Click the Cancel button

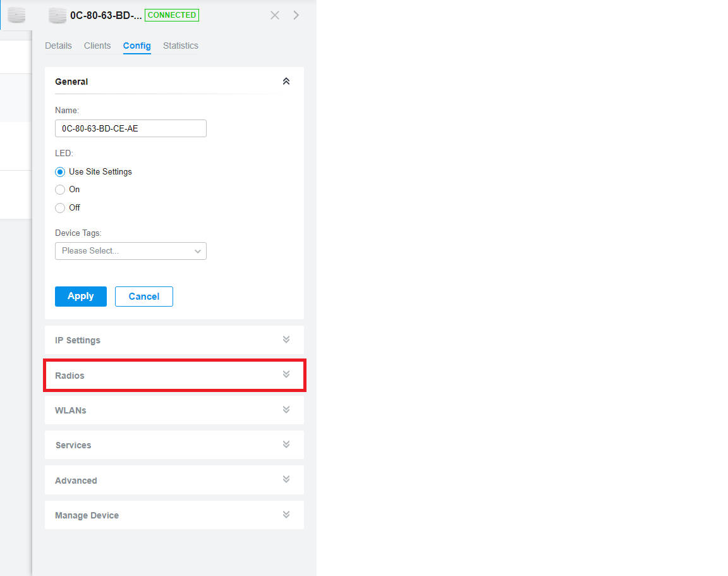point(144,297)
